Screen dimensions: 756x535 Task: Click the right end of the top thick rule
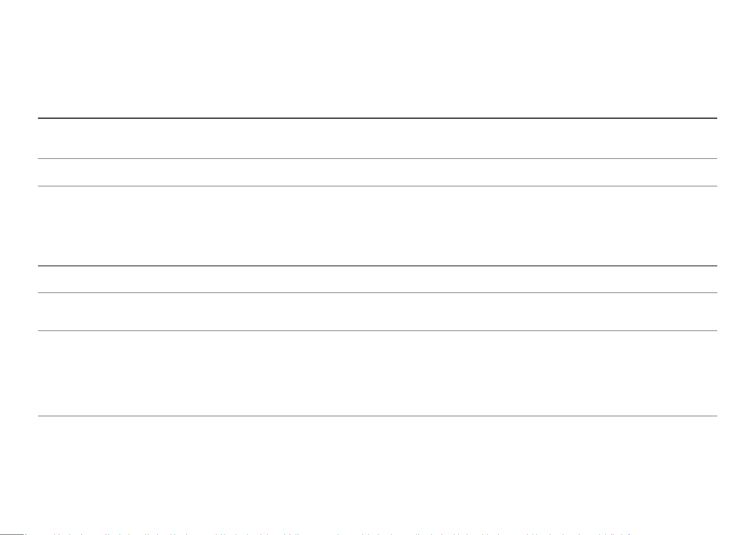(715, 118)
